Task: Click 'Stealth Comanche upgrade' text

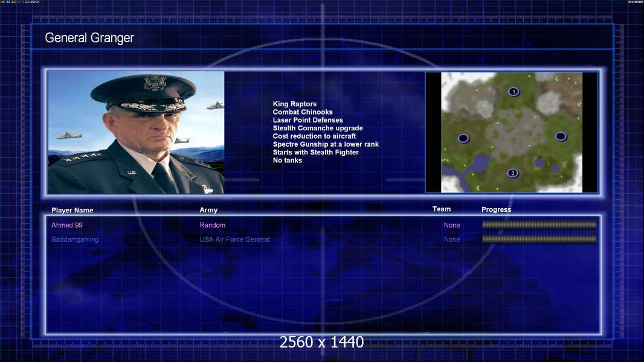Action: [x=318, y=128]
